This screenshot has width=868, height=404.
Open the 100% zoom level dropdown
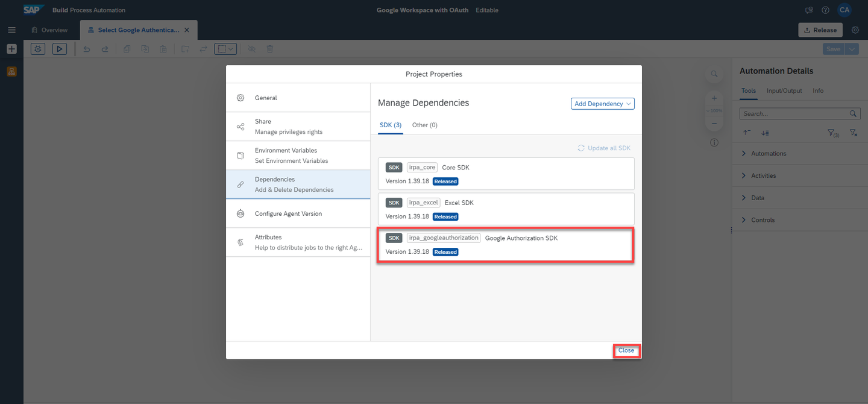tap(714, 111)
